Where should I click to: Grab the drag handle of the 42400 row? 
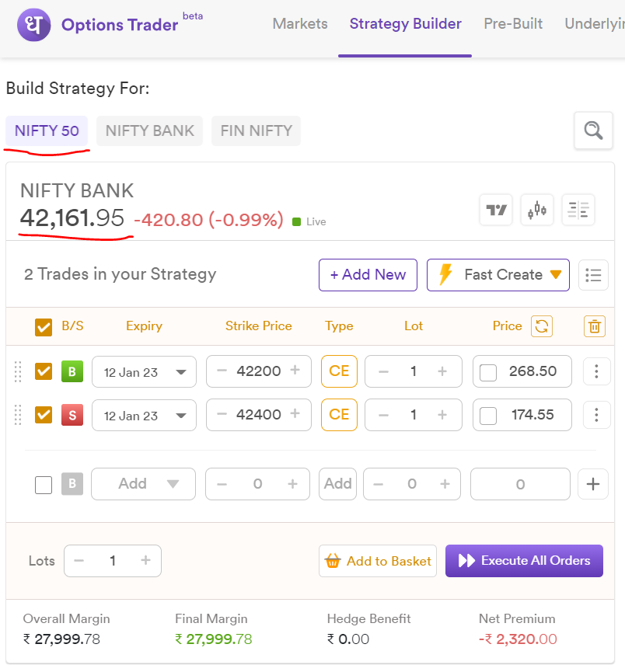click(18, 415)
